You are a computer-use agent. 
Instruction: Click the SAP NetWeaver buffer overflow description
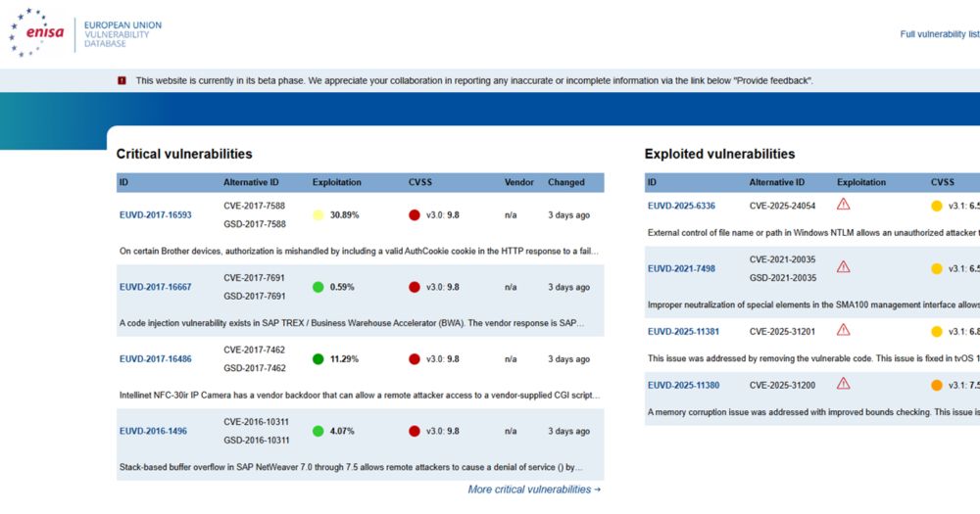[351, 467]
